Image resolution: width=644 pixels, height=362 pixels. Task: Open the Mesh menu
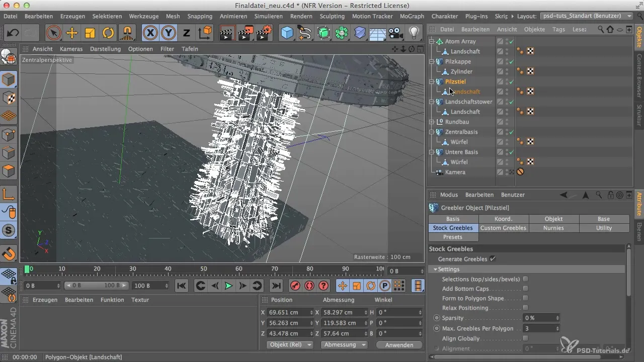pos(173,16)
